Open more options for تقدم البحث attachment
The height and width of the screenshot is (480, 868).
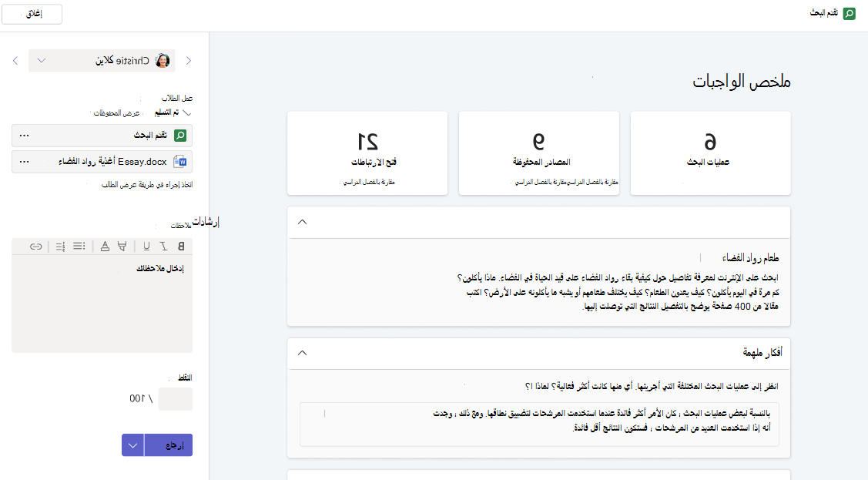click(x=25, y=135)
